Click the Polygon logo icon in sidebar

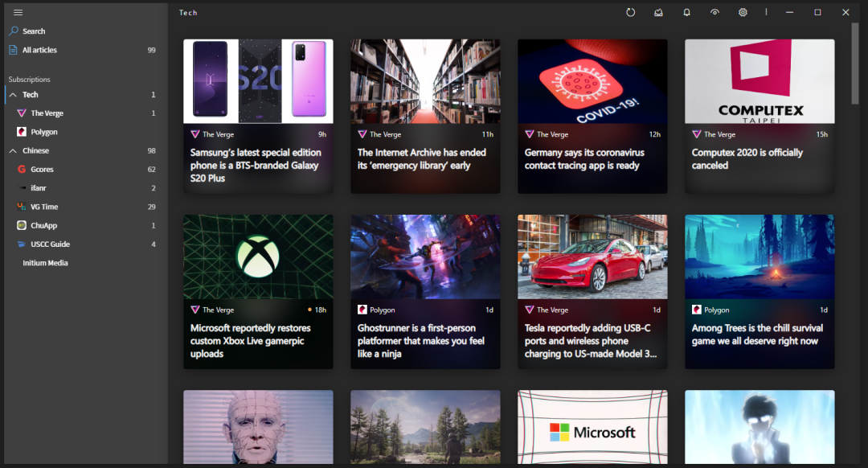pos(22,132)
